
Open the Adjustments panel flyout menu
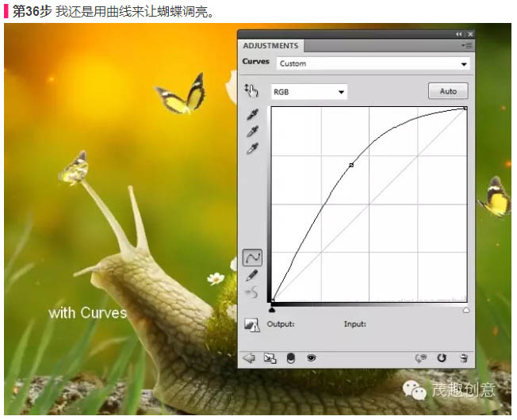pyautogui.click(x=467, y=46)
